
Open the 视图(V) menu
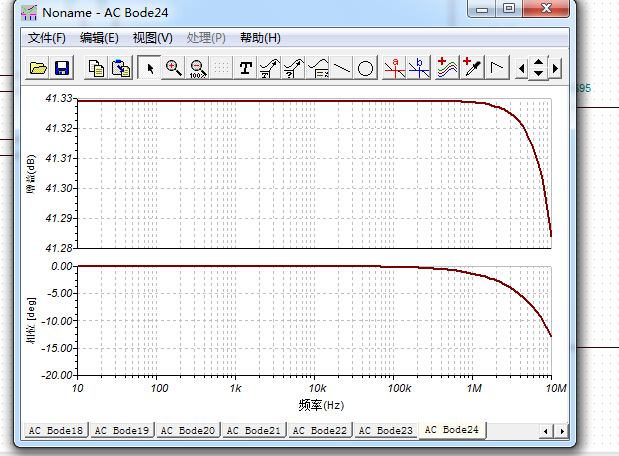click(x=152, y=38)
